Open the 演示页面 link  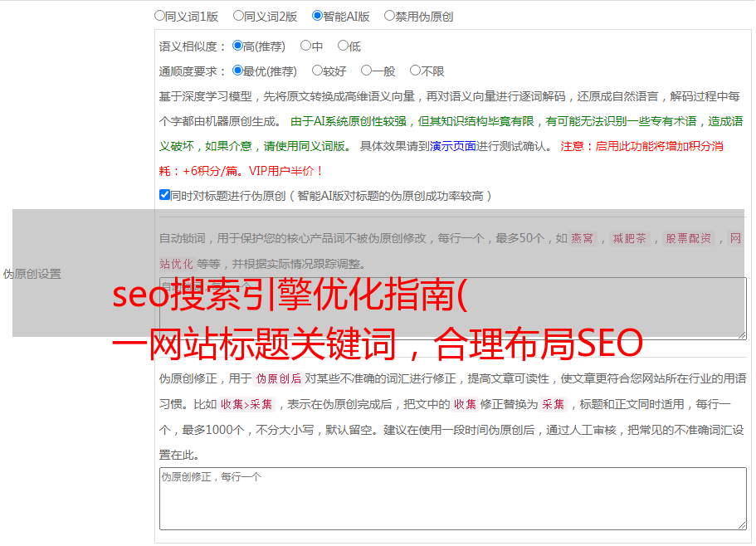[x=452, y=146]
